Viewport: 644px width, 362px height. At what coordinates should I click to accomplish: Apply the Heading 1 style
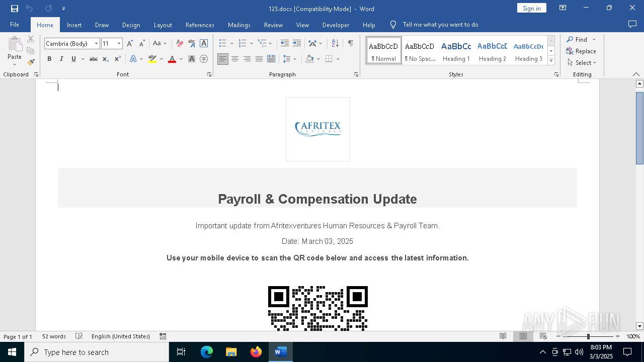tap(456, 51)
